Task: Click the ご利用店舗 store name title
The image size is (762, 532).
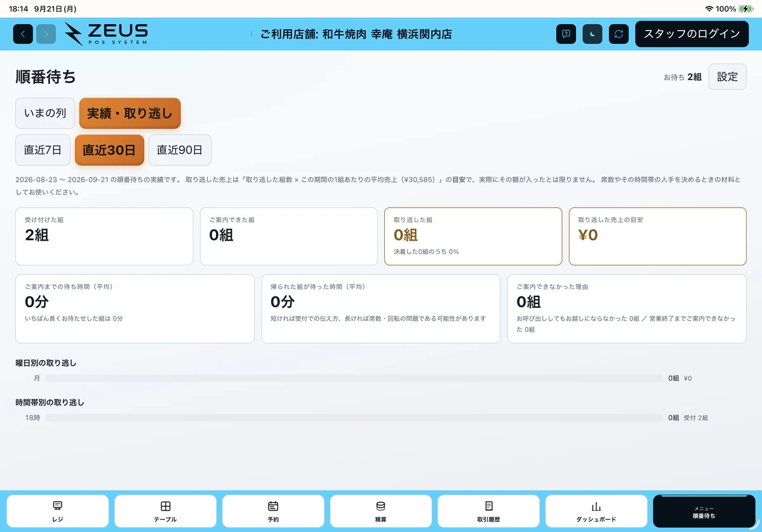Action: (x=356, y=34)
